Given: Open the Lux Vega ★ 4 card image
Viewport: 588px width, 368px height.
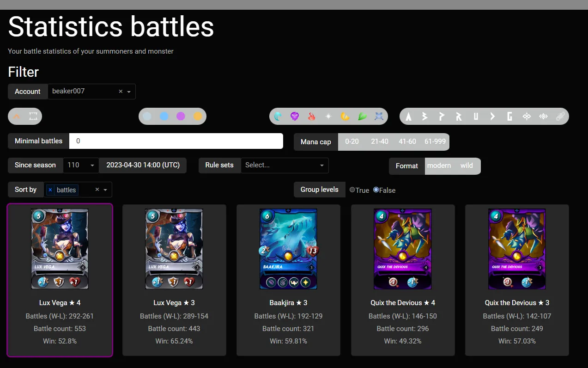Looking at the screenshot, I should tap(60, 249).
